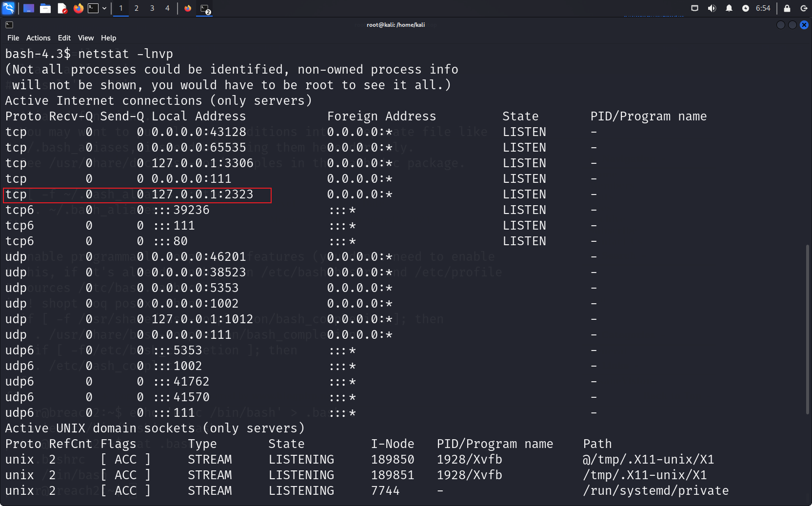This screenshot has height=506, width=812.
Task: Open the file manager from the panel
Action: pyautogui.click(x=45, y=8)
